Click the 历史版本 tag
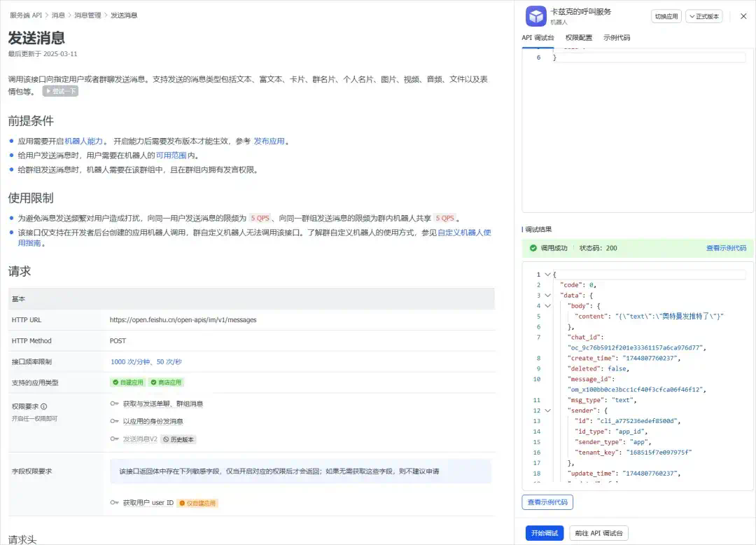This screenshot has width=756, height=545. pos(178,439)
